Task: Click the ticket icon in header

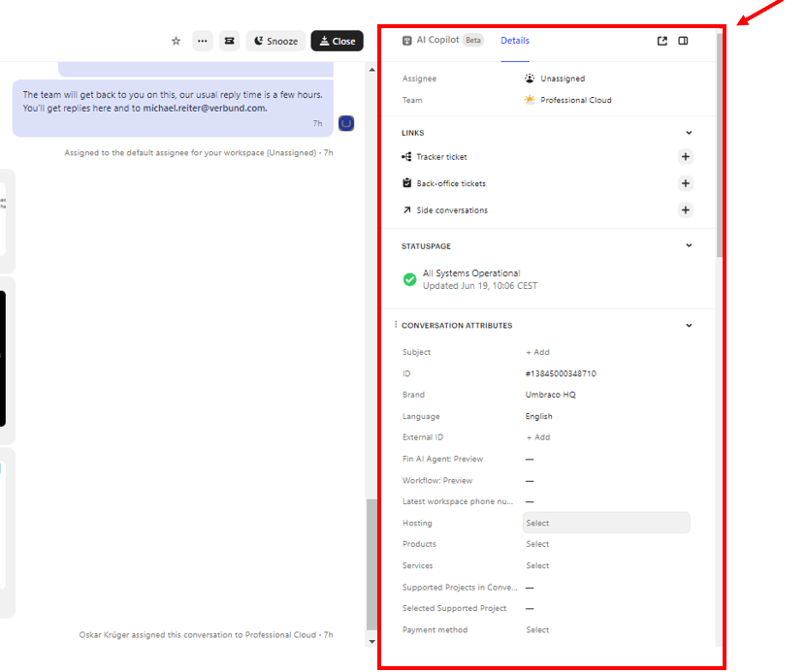Action: point(229,41)
